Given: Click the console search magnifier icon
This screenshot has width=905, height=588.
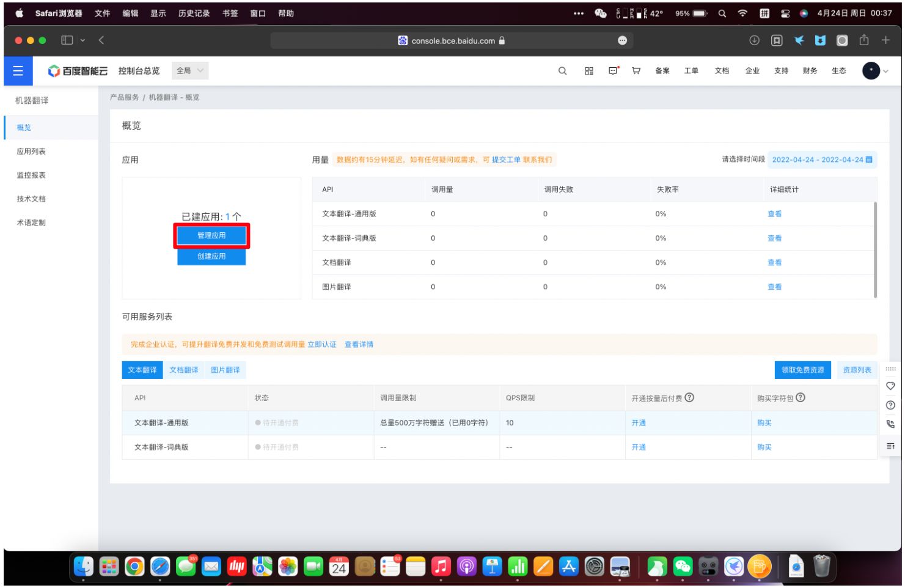Looking at the screenshot, I should (562, 71).
